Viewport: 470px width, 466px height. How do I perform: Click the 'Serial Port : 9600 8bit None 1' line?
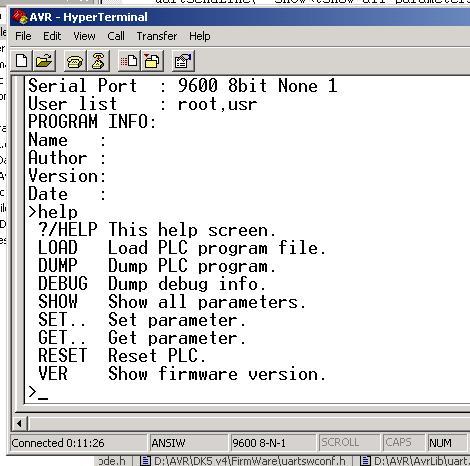[x=183, y=86]
